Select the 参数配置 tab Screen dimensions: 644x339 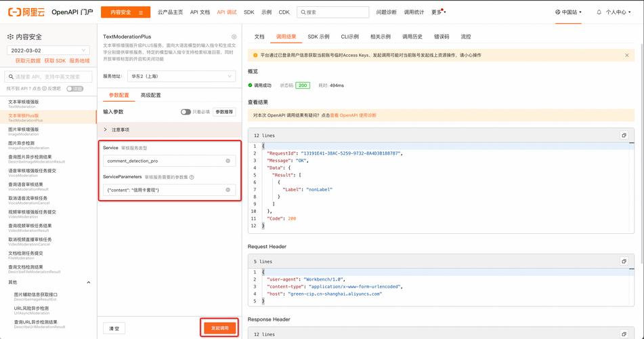pos(119,95)
